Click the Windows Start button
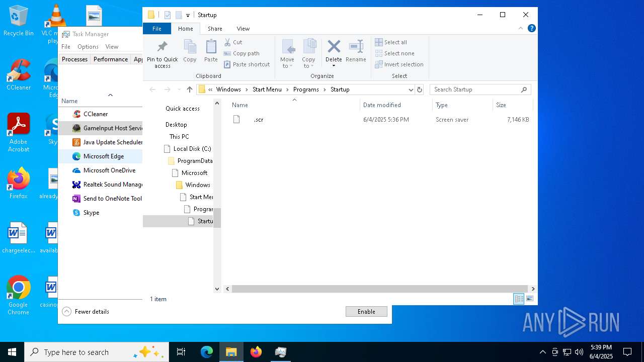Screen dimensions: 644x362 coord(12,352)
